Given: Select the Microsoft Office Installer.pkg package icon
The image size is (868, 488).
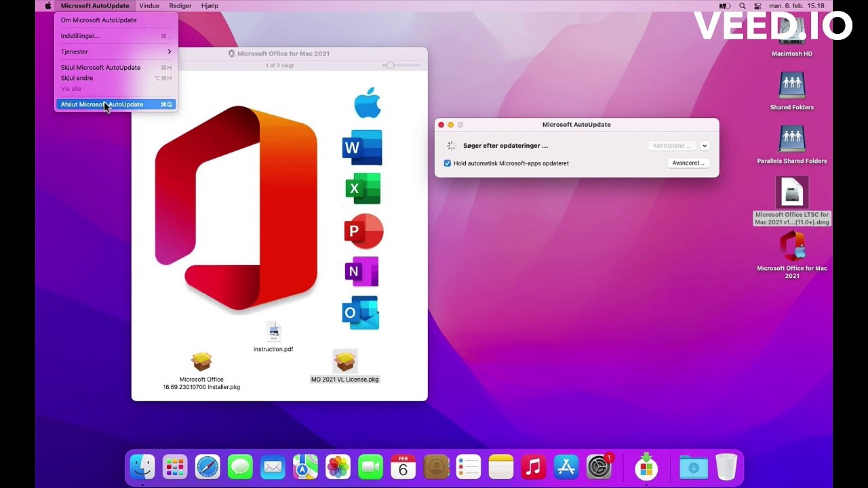Looking at the screenshot, I should (x=201, y=362).
